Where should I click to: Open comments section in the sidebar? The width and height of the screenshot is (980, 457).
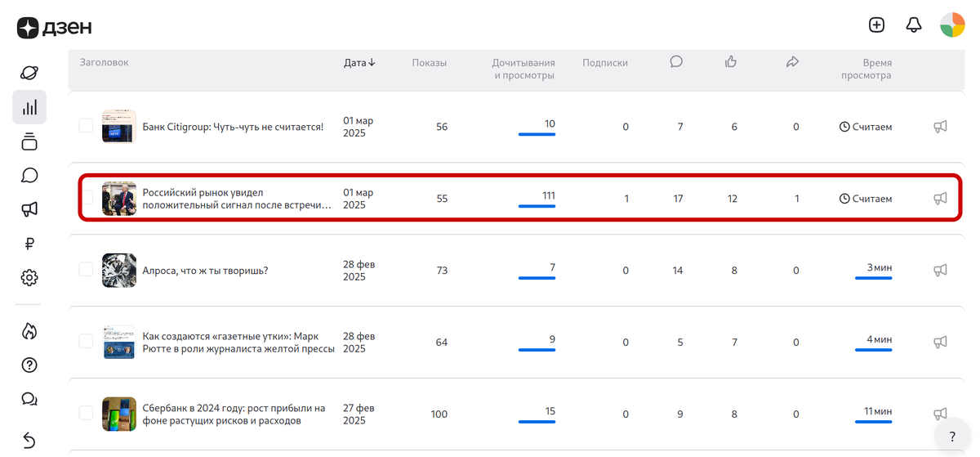(29, 176)
